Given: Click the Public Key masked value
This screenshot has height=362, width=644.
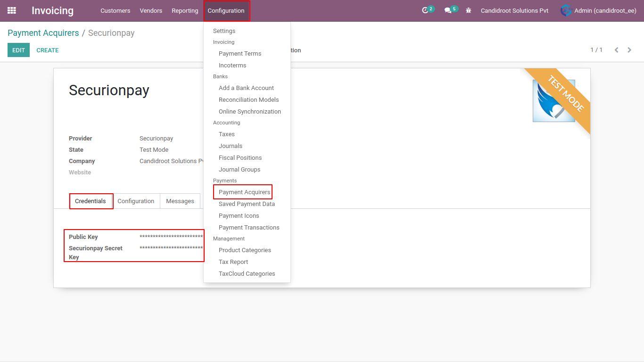Looking at the screenshot, I should tap(171, 237).
